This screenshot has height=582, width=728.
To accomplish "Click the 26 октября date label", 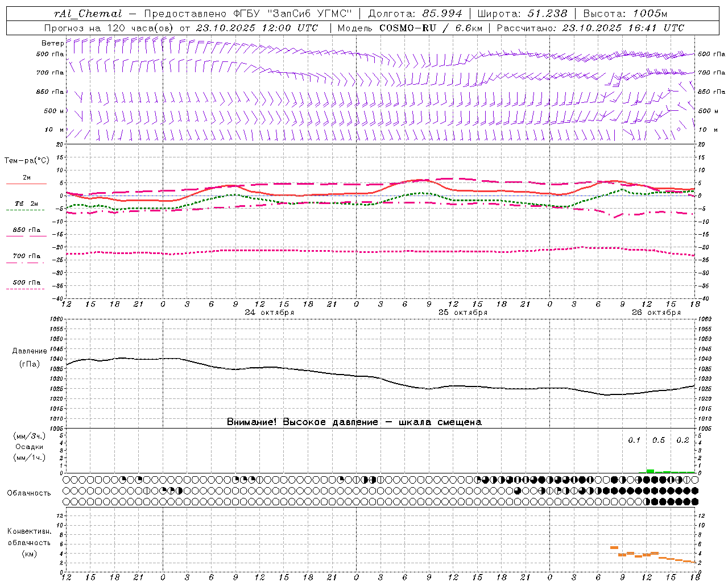I will point(656,313).
